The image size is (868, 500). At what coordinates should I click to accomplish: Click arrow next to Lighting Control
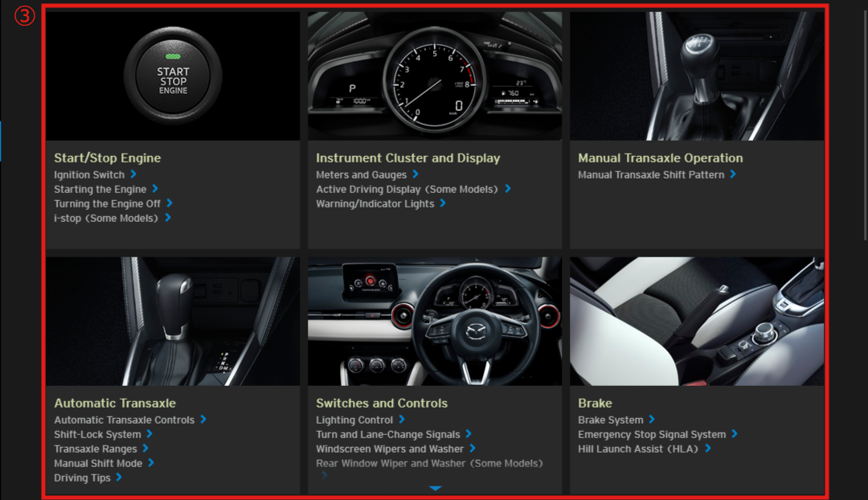(402, 420)
